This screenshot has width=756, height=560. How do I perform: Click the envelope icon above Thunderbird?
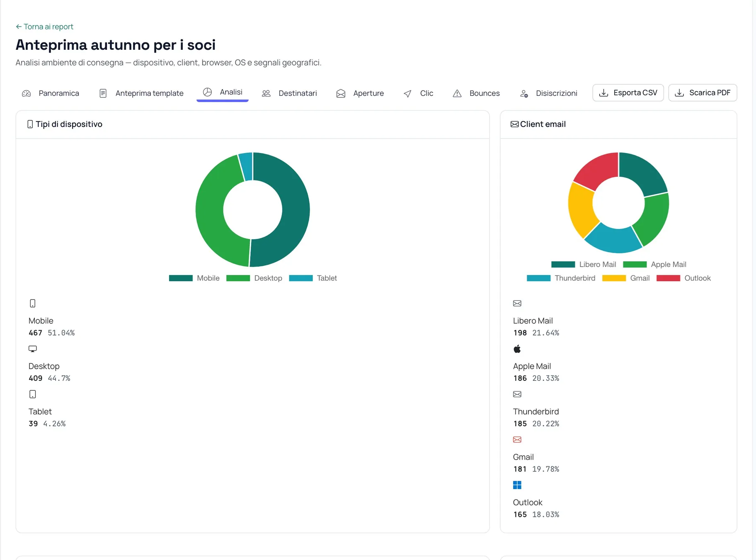pos(517,394)
